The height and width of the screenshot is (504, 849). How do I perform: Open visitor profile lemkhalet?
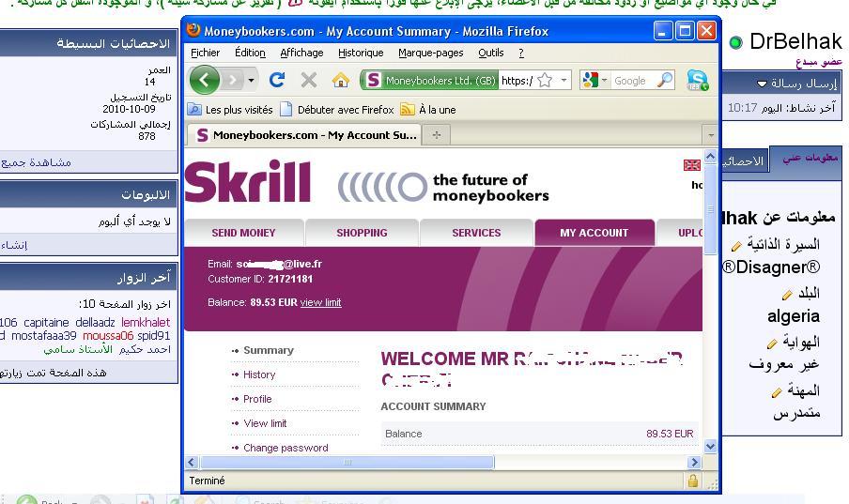click(146, 322)
